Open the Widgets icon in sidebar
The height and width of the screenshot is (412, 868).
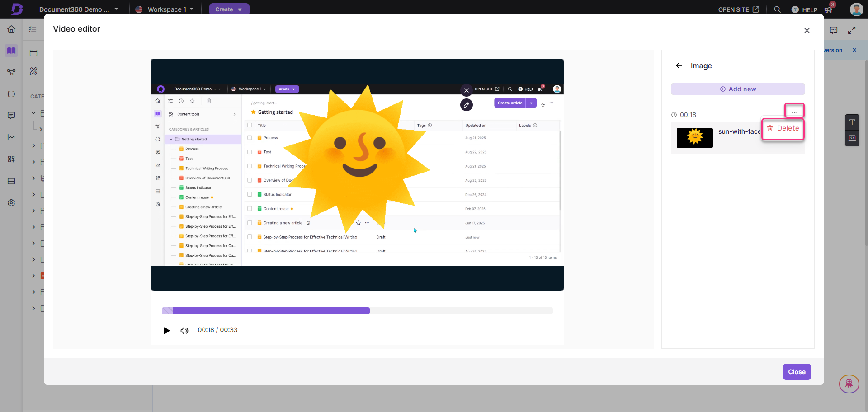coord(11,159)
